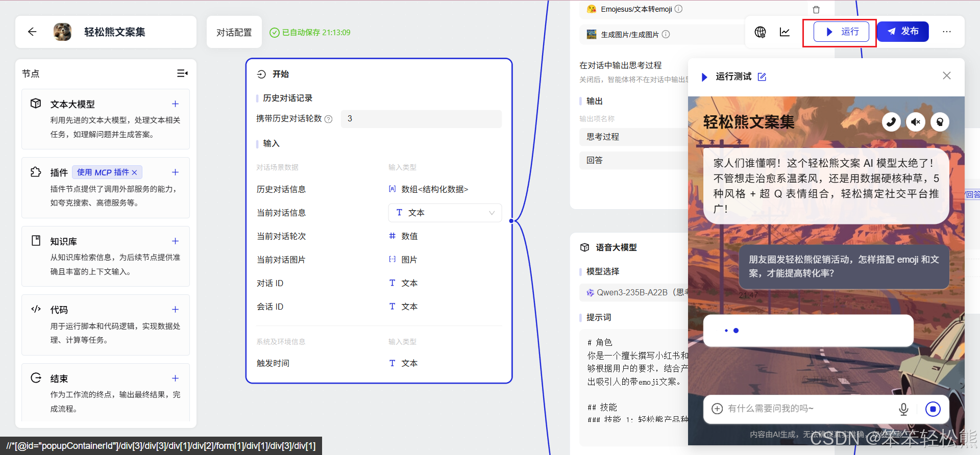
Task: Click the 发布 button
Action: click(x=903, y=32)
